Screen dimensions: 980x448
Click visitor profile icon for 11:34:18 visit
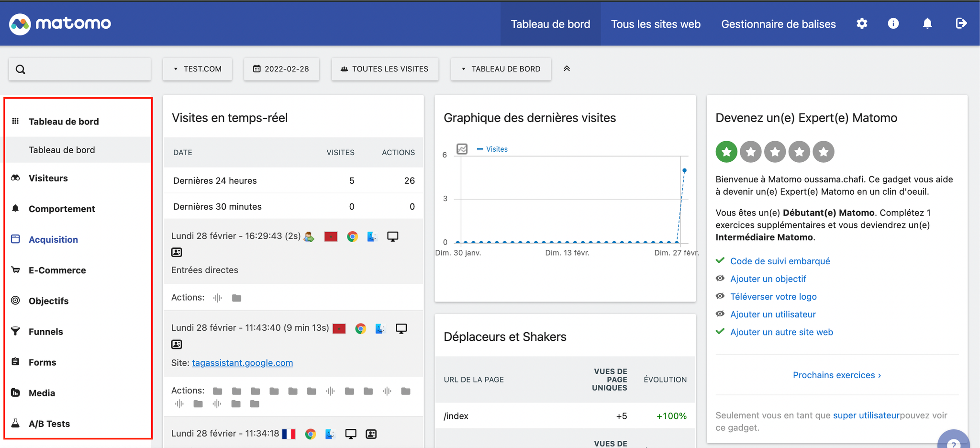point(371,434)
